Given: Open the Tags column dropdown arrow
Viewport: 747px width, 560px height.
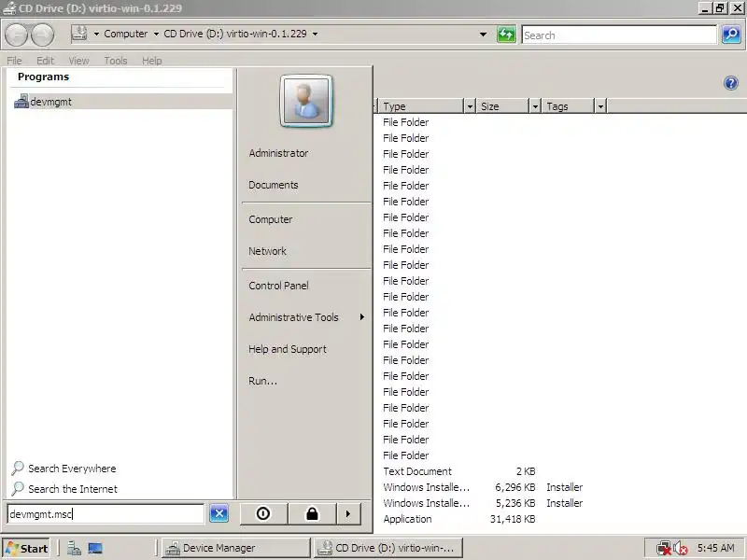Looking at the screenshot, I should tap(600, 106).
